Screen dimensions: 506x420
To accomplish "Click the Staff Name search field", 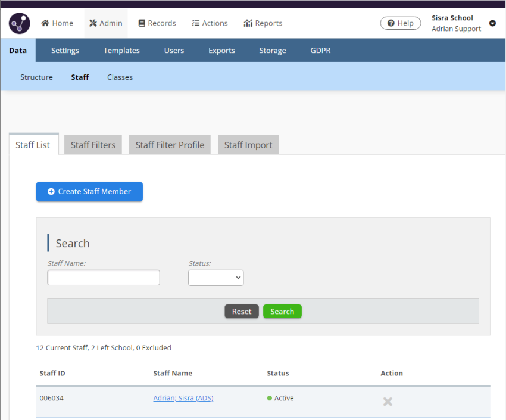I will (104, 278).
